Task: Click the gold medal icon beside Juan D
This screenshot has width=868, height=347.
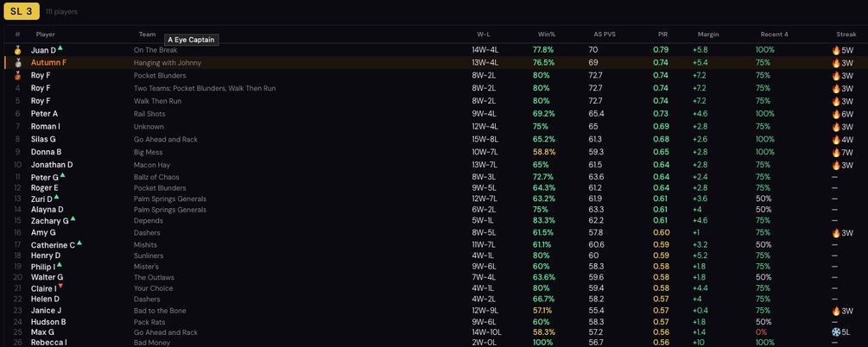Action: tap(18, 50)
